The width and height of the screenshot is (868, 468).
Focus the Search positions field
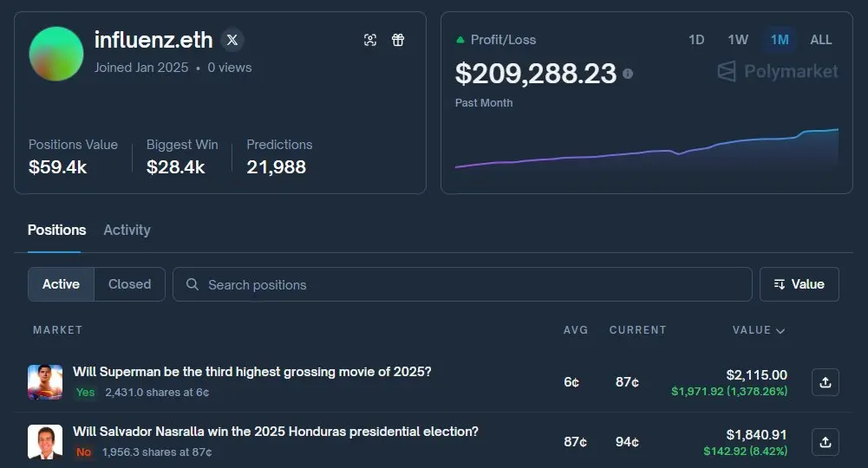pyautogui.click(x=462, y=284)
